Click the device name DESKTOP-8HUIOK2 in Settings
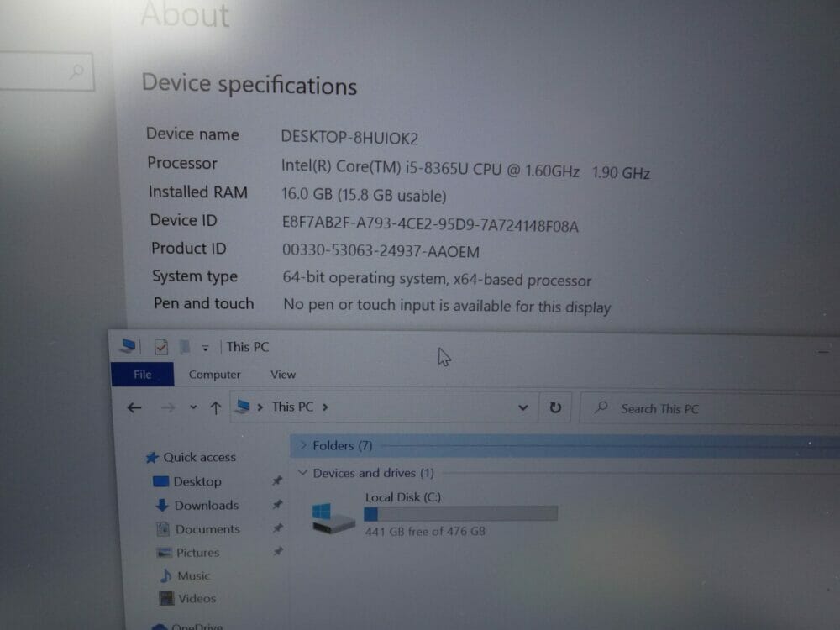The image size is (840, 630). coord(349,138)
